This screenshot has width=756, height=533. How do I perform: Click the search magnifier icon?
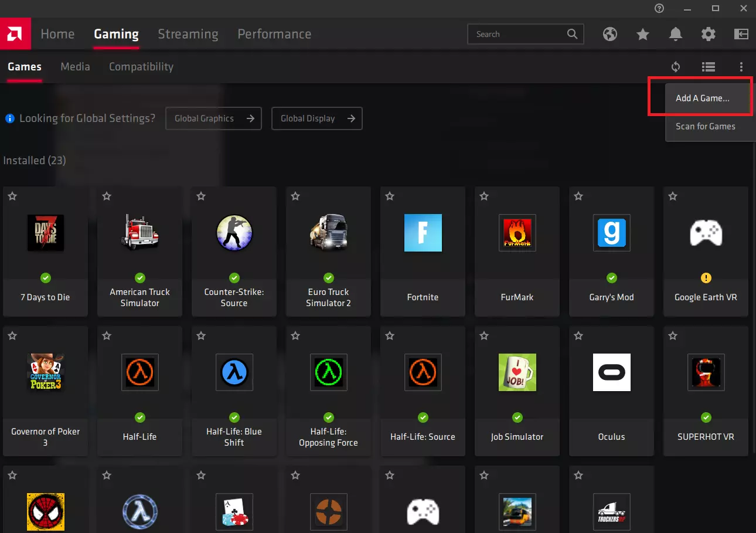(573, 34)
